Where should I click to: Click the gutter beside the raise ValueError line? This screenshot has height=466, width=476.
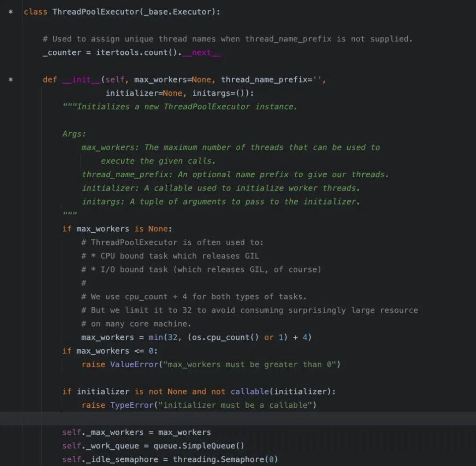point(11,365)
